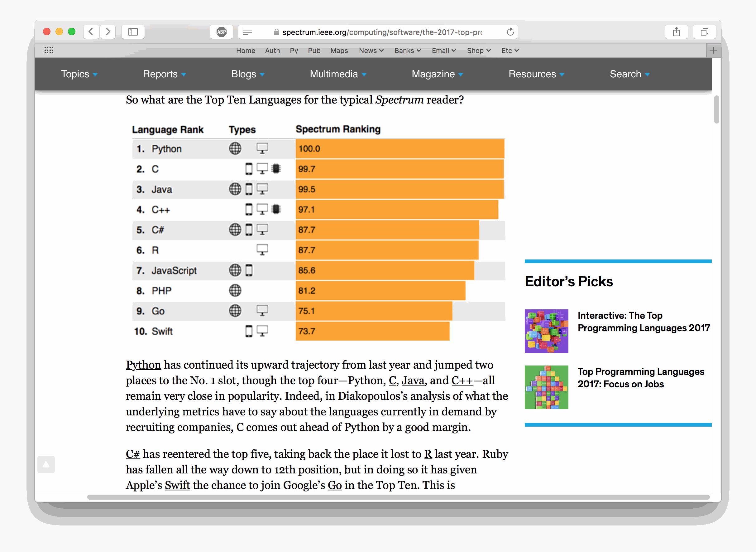This screenshot has width=756, height=552.
Task: Click the web globe icon in Java row
Action: pyautogui.click(x=235, y=189)
